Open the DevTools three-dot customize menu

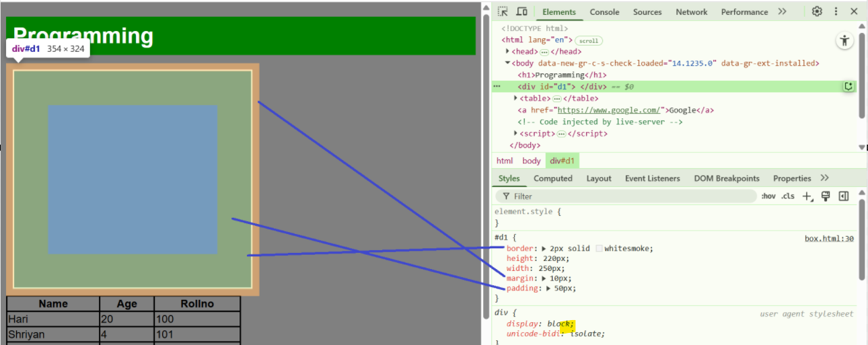(836, 11)
